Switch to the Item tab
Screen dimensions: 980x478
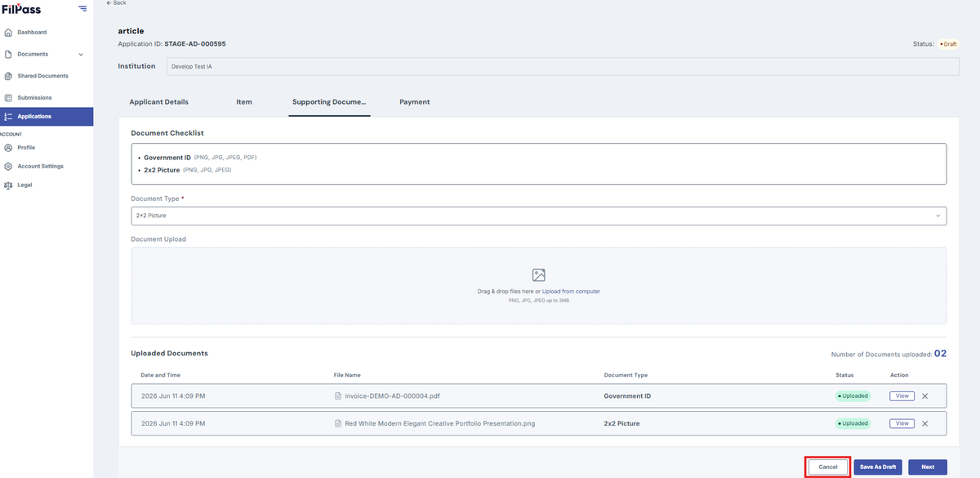pyautogui.click(x=244, y=102)
